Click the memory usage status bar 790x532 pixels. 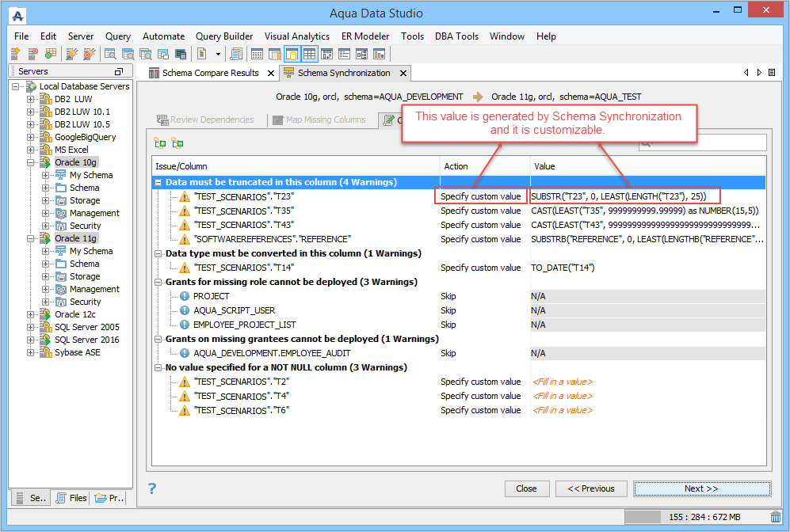(x=696, y=517)
